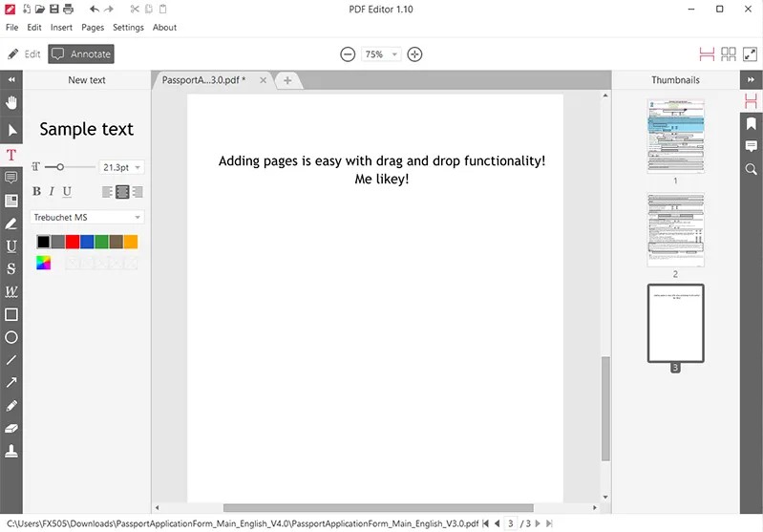
Task: Collapse the left tool panel
Action: pyautogui.click(x=11, y=79)
